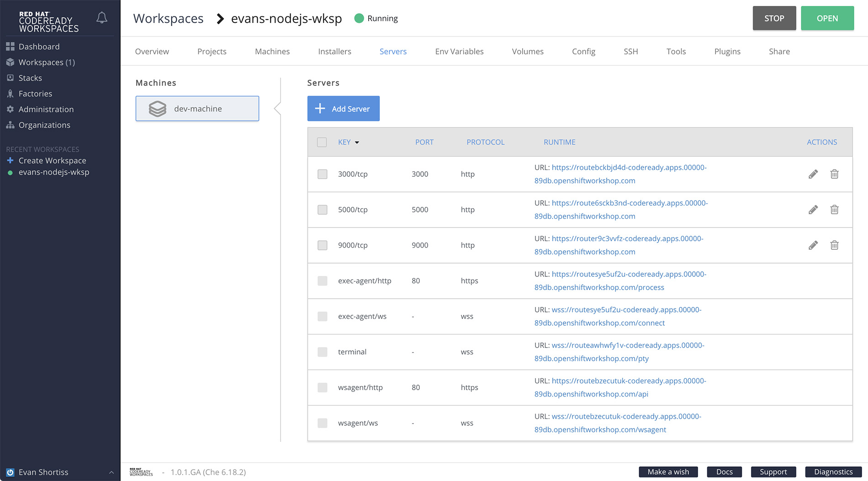Select the dev-machine item
This screenshot has height=481, width=868.
click(x=197, y=109)
